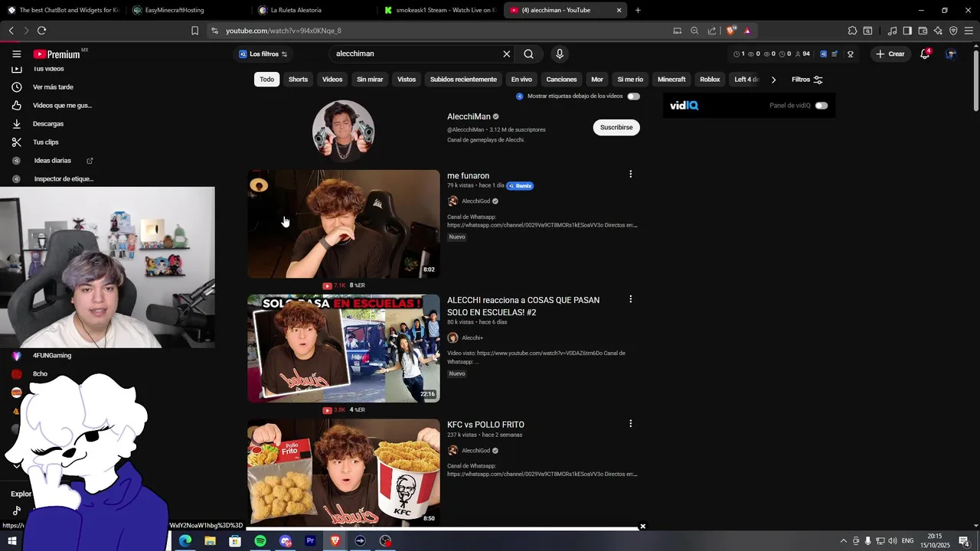Select the Shorts filter chip
The height and width of the screenshot is (551, 980).
[298, 80]
